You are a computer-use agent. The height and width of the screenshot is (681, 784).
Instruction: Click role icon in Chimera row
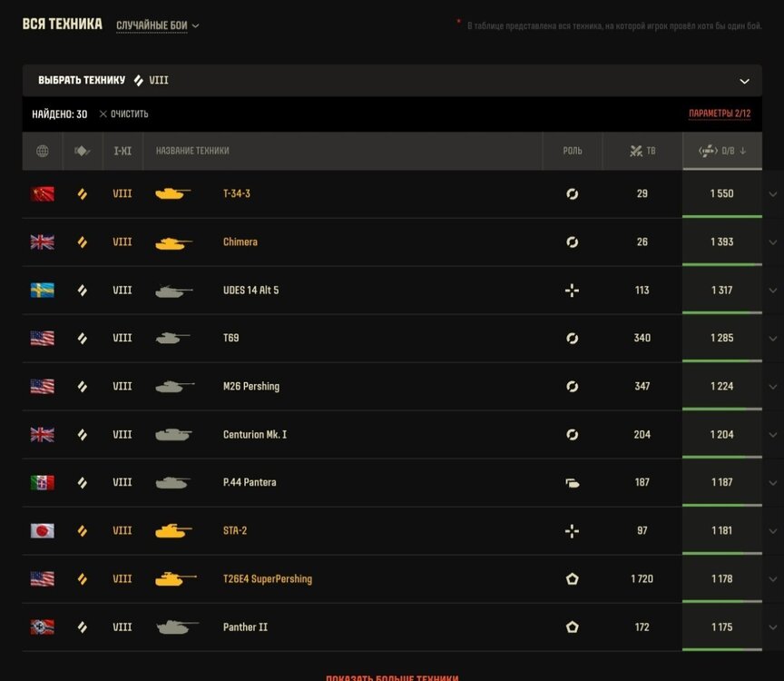pyautogui.click(x=573, y=242)
